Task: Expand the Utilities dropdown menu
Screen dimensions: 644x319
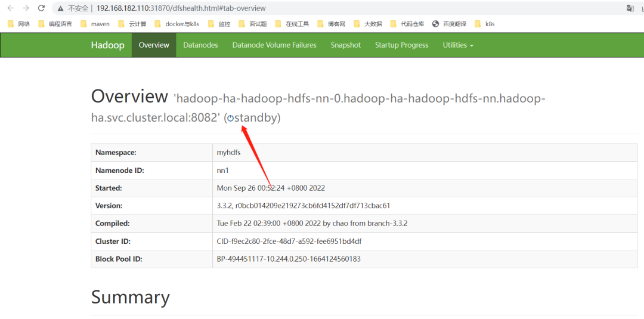Action: (458, 45)
